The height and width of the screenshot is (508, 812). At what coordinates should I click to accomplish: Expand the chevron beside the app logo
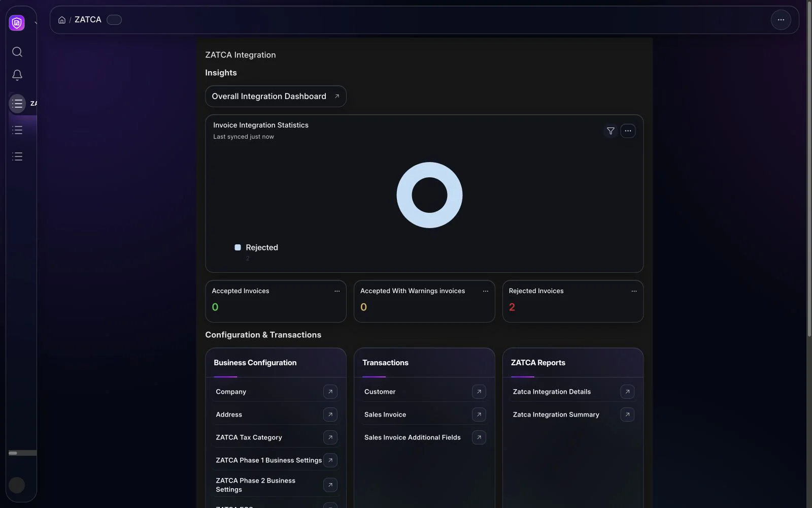[36, 23]
